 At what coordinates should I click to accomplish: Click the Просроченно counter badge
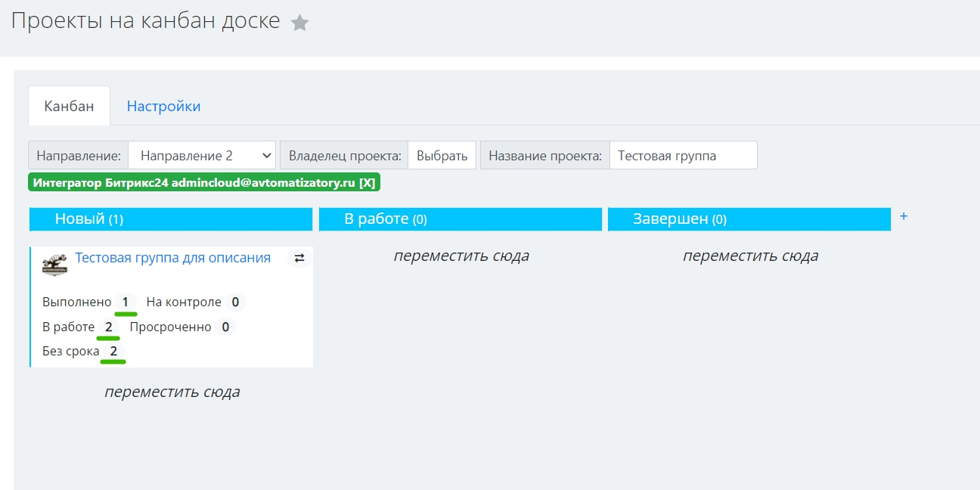pos(225,327)
